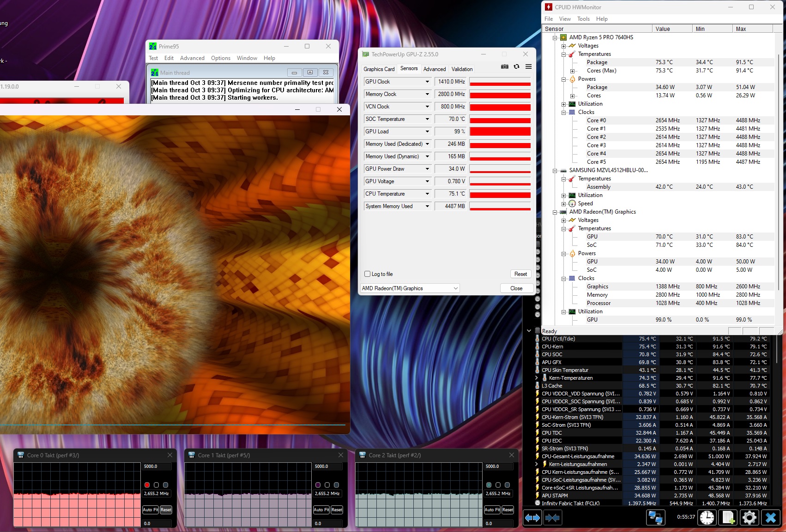786x532 pixels.
Task: Open the GPU Clock sensor dropdown in GPU-Z
Action: click(x=427, y=82)
